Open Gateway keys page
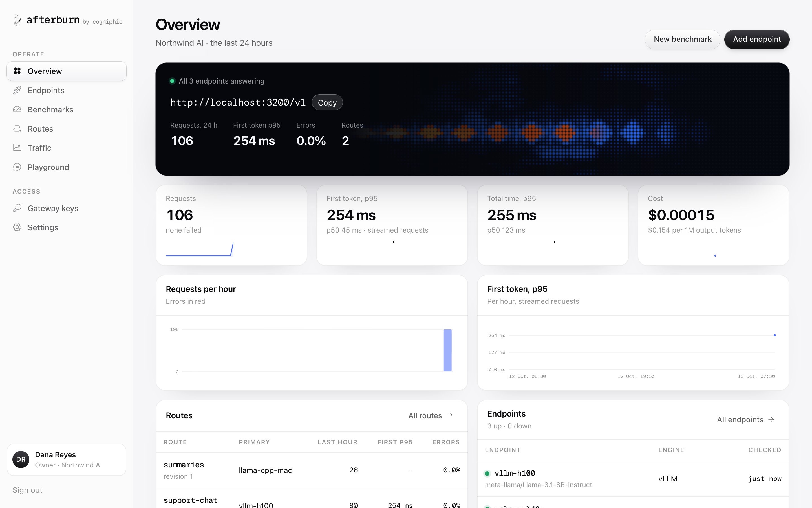Image resolution: width=812 pixels, height=508 pixels. (67, 208)
